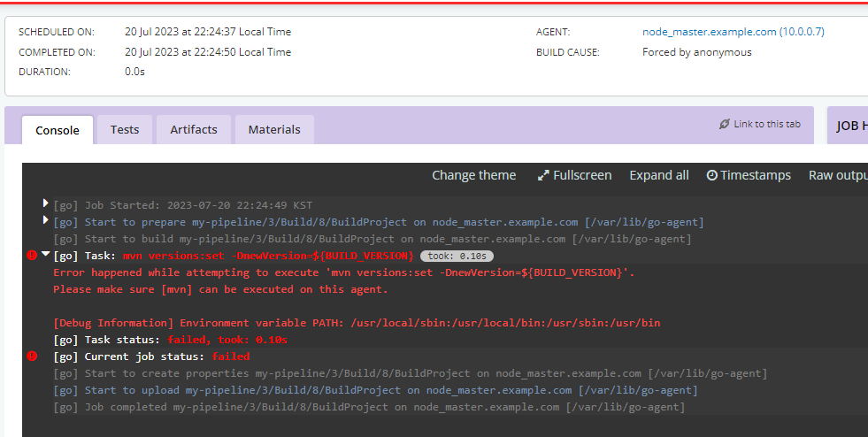Open the Artifacts tab

(193, 129)
